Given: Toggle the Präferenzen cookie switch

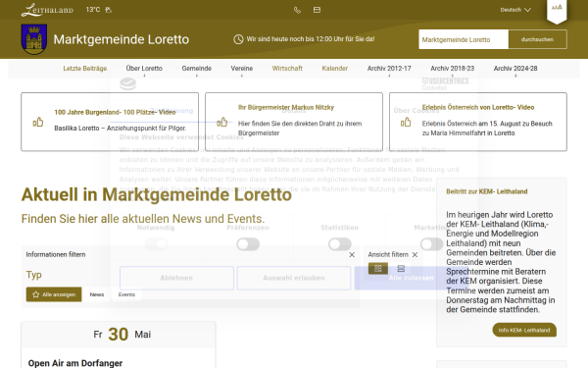Looking at the screenshot, I should [248, 244].
